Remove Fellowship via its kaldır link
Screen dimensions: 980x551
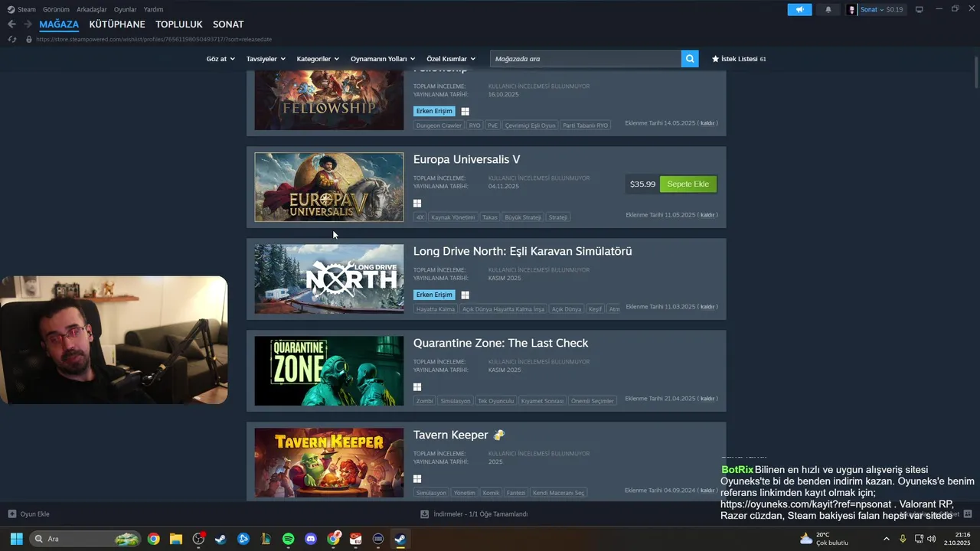pyautogui.click(x=707, y=123)
